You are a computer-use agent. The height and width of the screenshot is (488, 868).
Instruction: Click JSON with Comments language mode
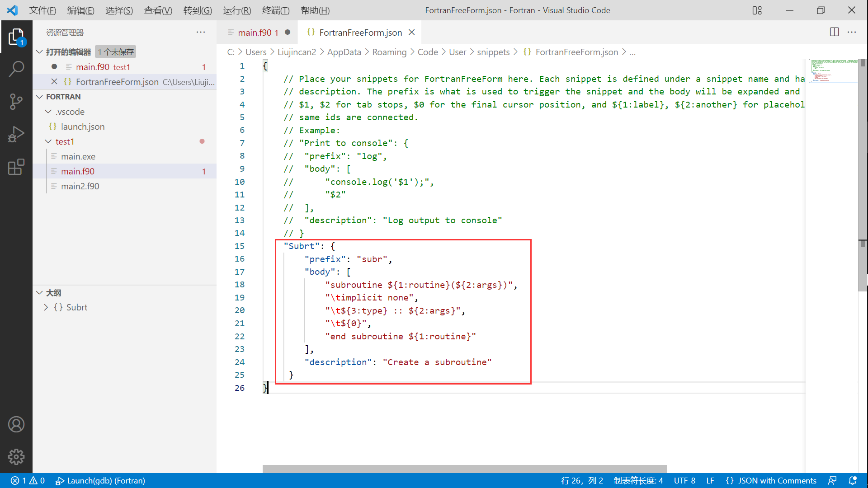(777, 481)
